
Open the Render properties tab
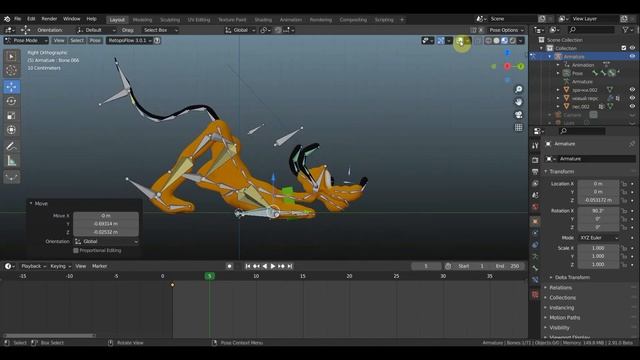535,160
